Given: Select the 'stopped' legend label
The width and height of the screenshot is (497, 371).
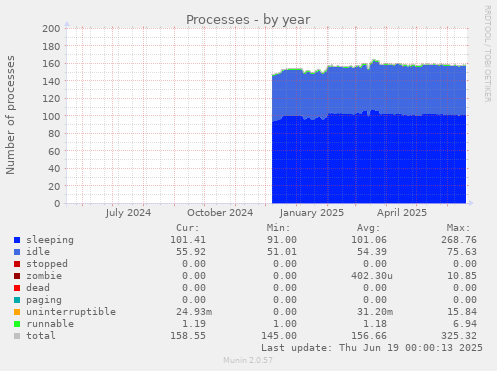Looking at the screenshot, I should (x=47, y=264).
